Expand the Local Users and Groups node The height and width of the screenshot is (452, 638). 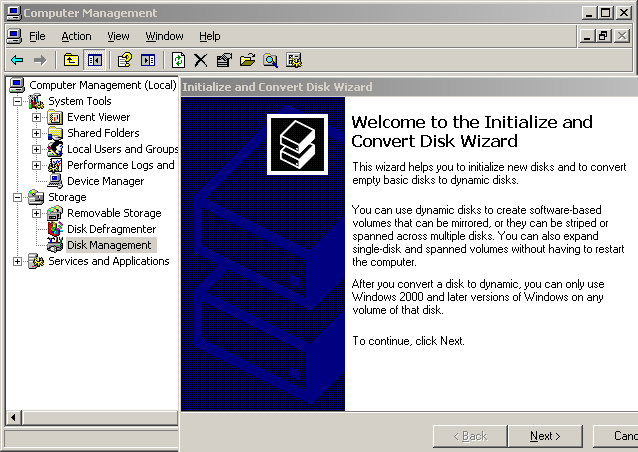click(37, 149)
